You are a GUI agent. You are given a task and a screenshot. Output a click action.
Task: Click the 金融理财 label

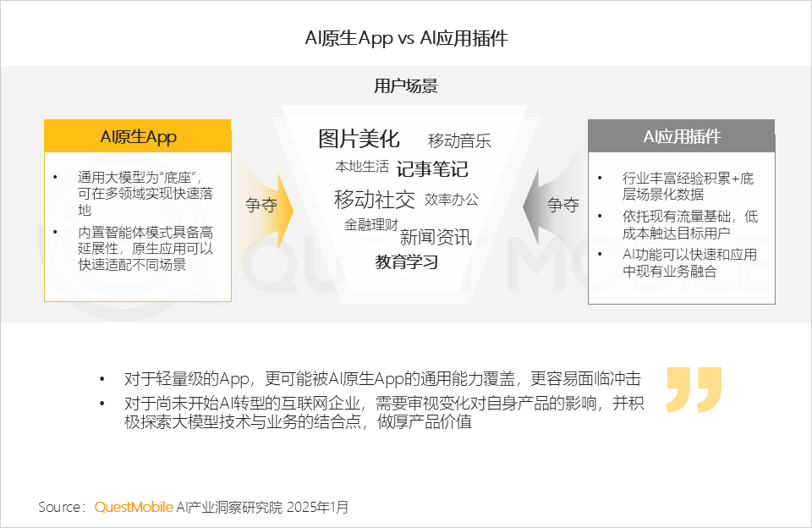(x=371, y=224)
